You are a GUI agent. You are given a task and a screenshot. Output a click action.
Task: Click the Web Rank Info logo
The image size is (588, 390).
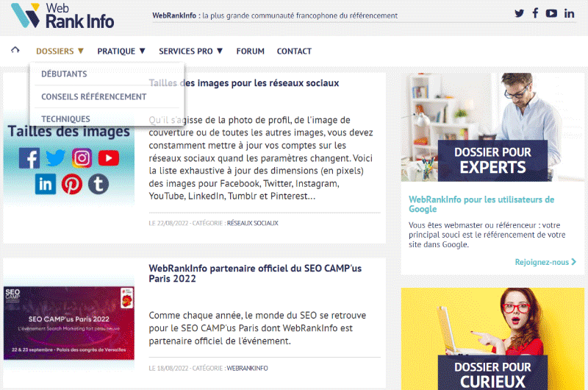pos(62,16)
